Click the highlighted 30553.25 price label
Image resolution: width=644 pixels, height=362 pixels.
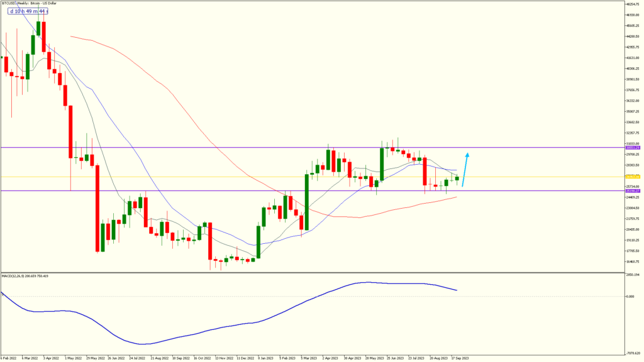point(633,148)
